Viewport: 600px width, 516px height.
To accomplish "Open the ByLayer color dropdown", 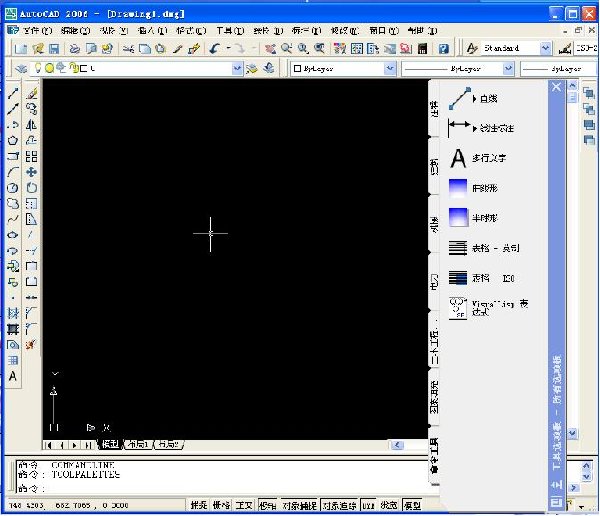I will click(390, 69).
